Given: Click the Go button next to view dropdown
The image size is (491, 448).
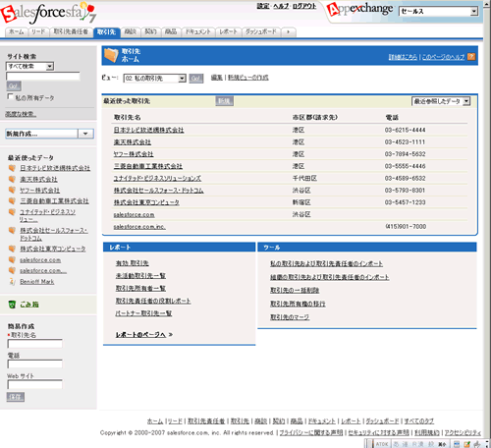Looking at the screenshot, I should coord(196,79).
